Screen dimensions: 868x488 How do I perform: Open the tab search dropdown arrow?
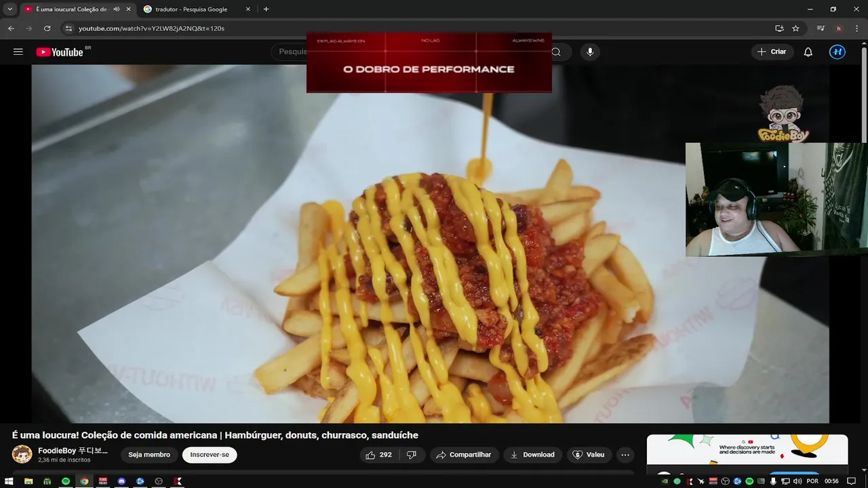click(9, 9)
